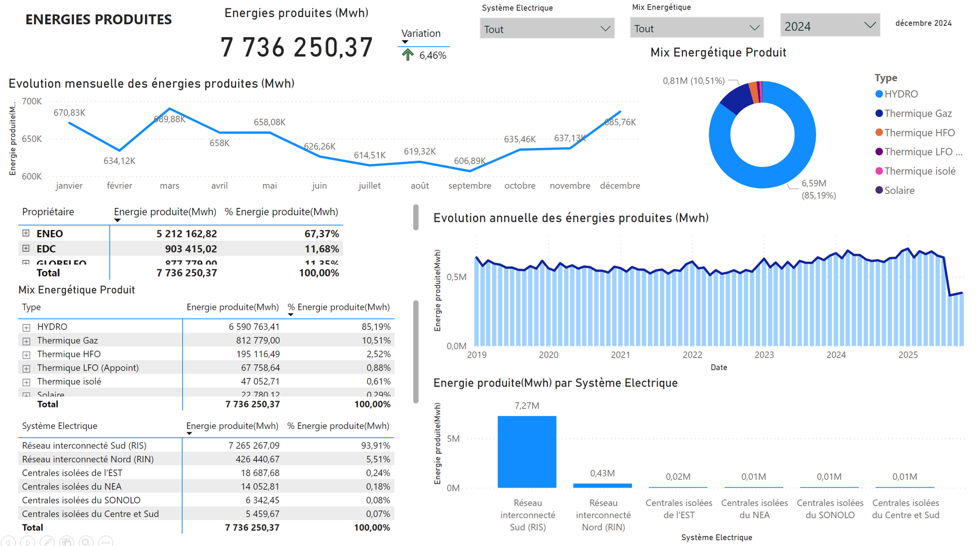Expand the ENEO row

pos(26,233)
